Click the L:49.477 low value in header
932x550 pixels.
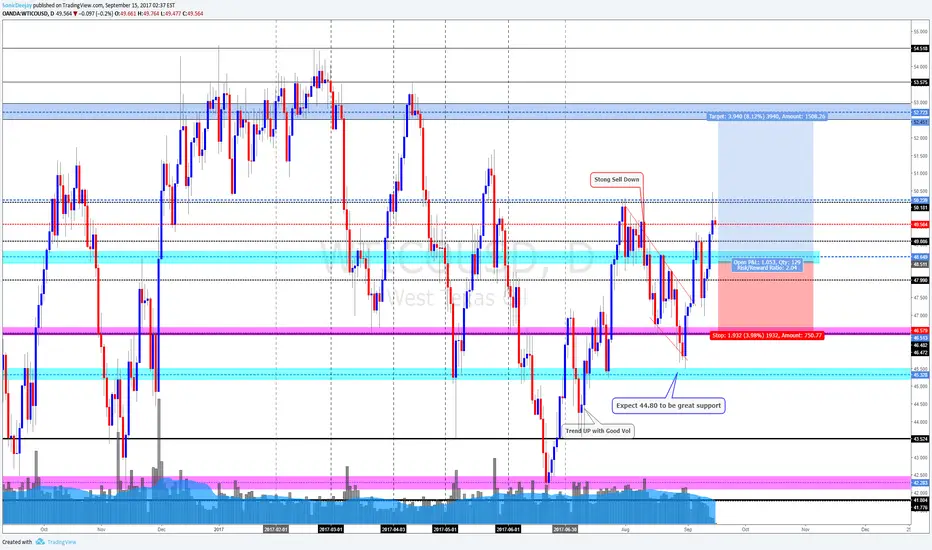(x=171, y=13)
